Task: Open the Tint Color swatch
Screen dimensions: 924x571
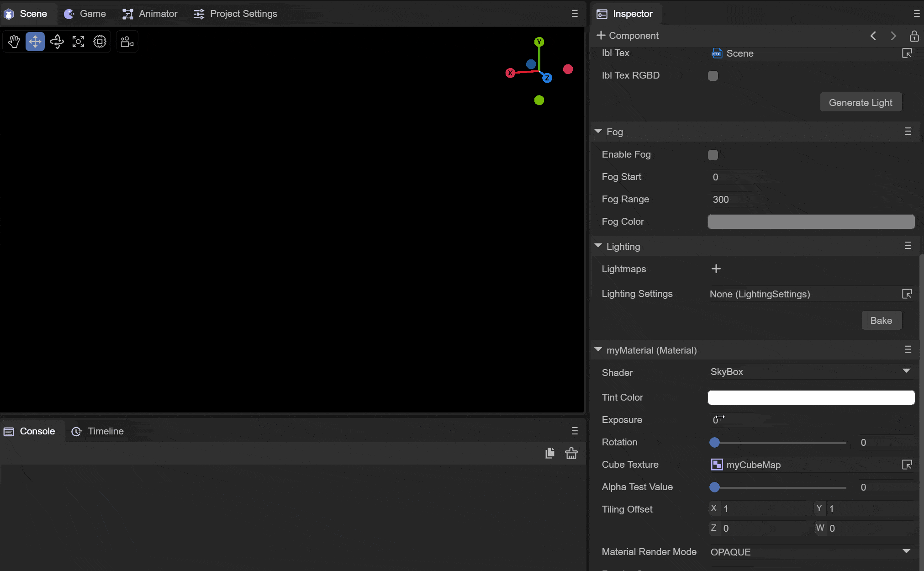Action: coord(811,397)
